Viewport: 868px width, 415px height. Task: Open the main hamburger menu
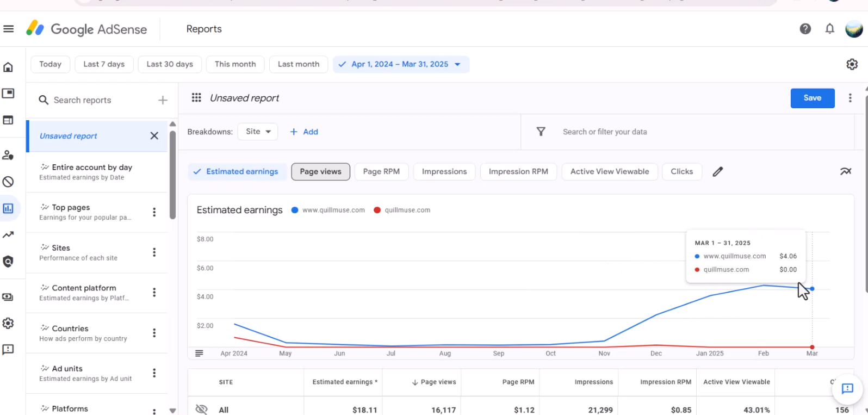8,29
